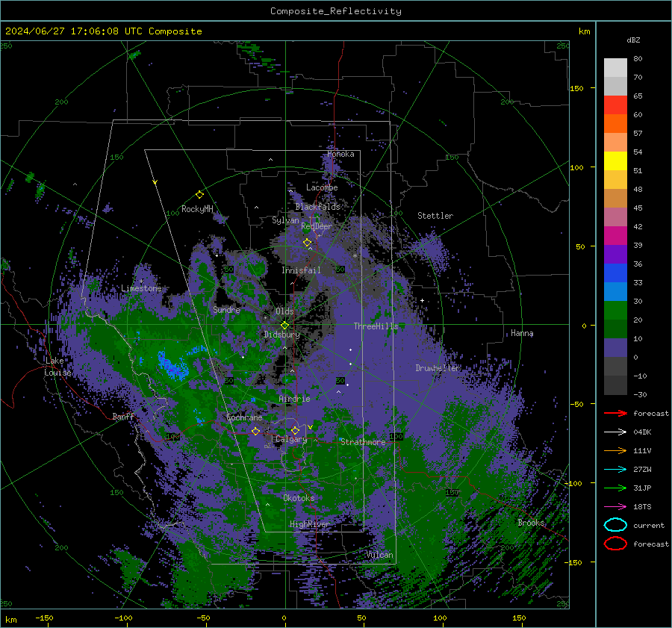
Task: Click the Drumheller map label
Action: [438, 368]
